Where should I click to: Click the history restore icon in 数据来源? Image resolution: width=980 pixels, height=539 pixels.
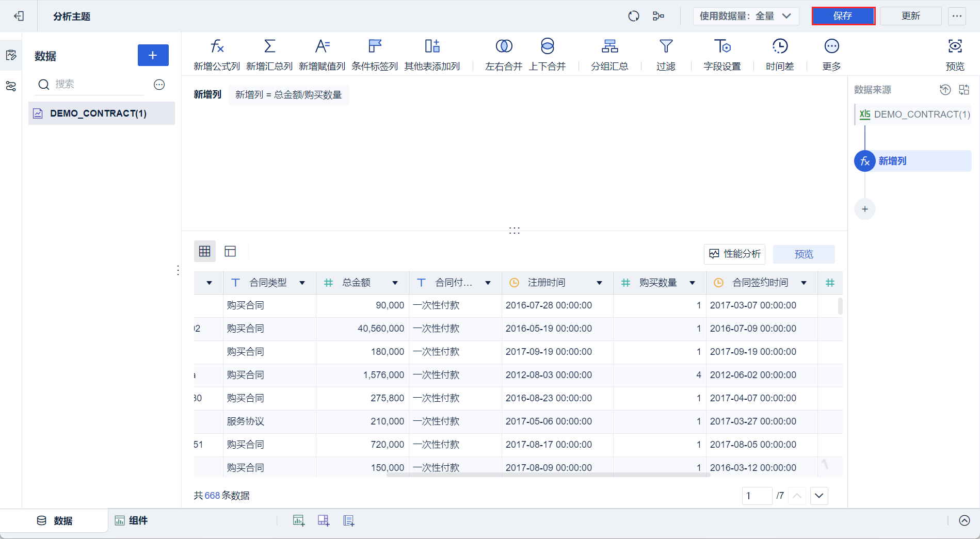[945, 90]
